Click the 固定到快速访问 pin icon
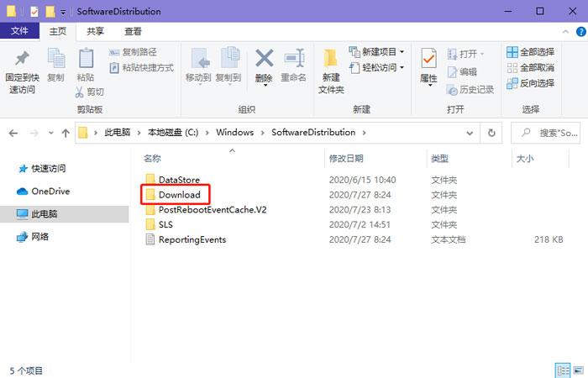The height and width of the screenshot is (378, 588). 23,60
